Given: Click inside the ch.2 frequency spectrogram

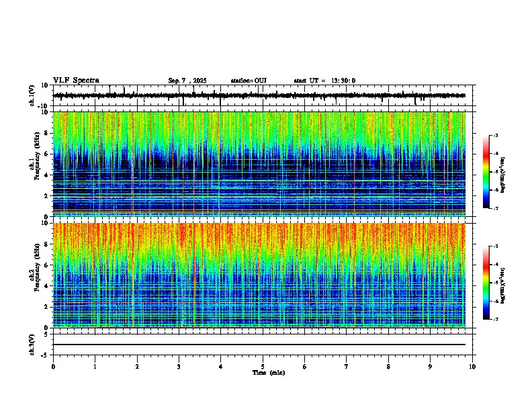Looking at the screenshot, I should coord(259,275).
